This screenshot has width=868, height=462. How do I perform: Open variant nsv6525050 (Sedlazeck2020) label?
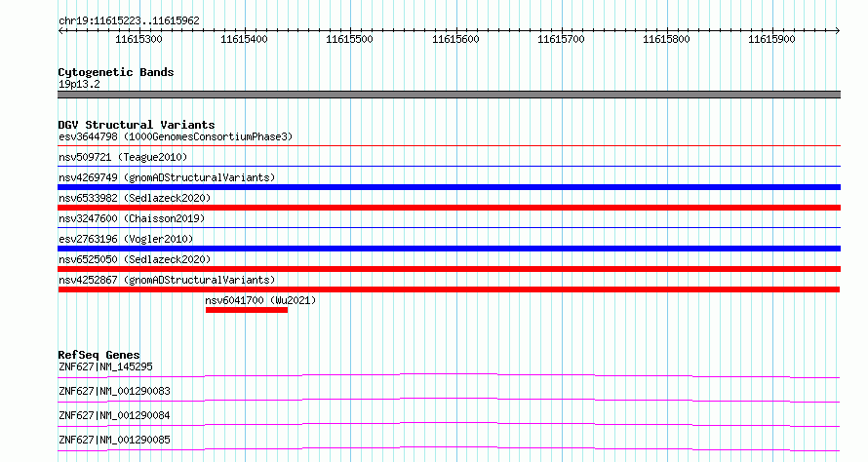pos(135,259)
